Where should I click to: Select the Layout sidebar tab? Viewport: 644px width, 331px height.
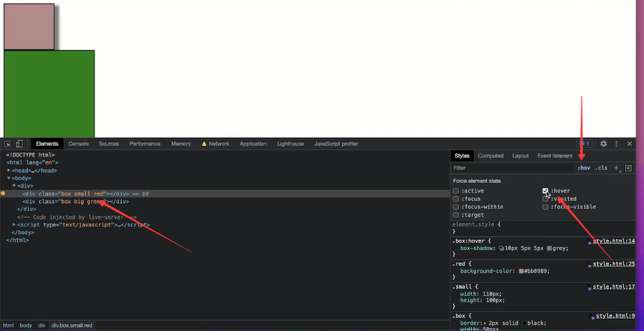520,156
